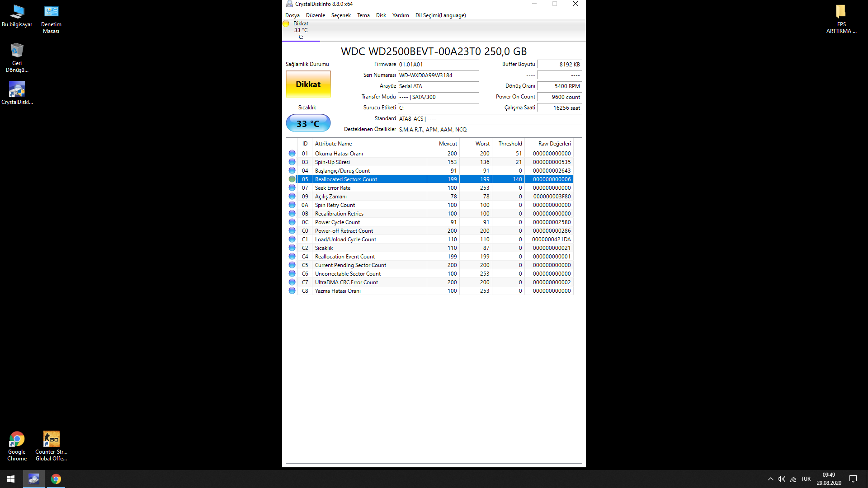This screenshot has height=488, width=868.
Task: Click the yellow Dikkat health status button
Action: coord(308,84)
